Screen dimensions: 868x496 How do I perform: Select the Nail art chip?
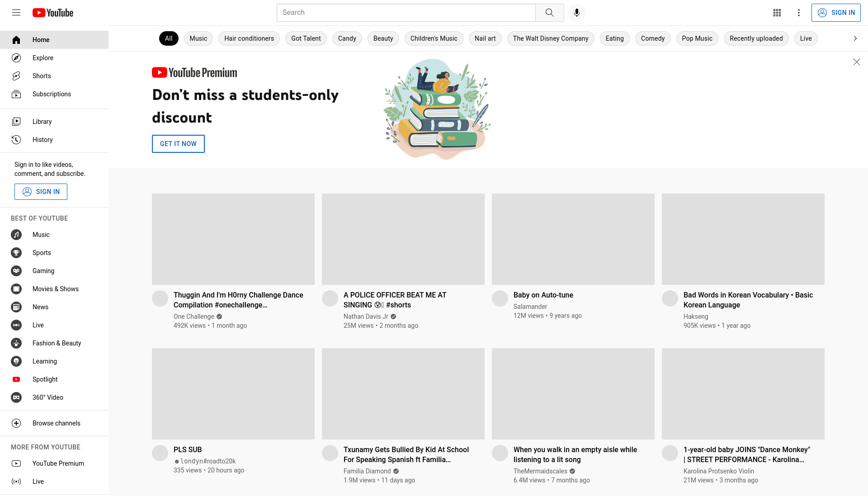point(485,38)
